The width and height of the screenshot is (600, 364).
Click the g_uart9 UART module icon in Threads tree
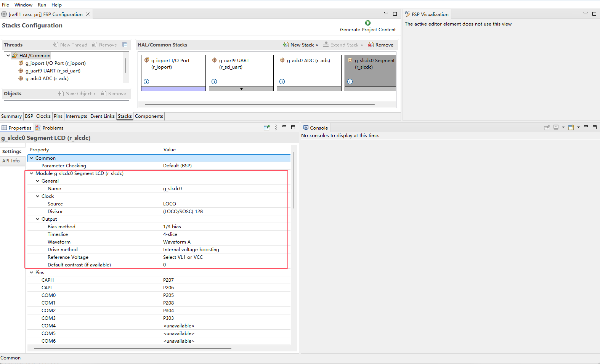[x=21, y=71]
